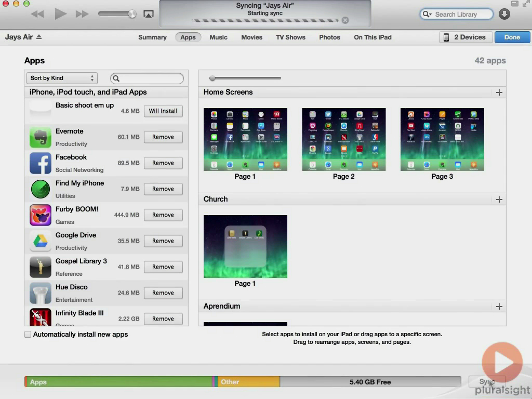Click the apps search field
The width and height of the screenshot is (532, 399).
click(147, 78)
